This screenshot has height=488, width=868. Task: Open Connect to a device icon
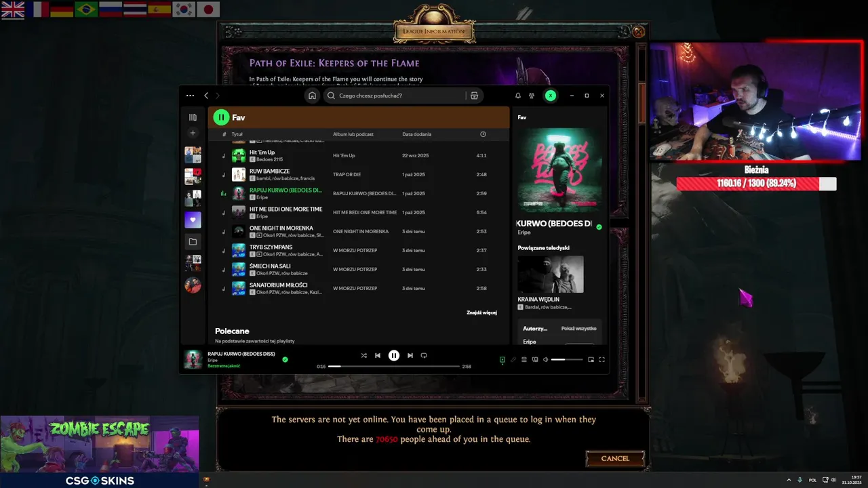[535, 360]
